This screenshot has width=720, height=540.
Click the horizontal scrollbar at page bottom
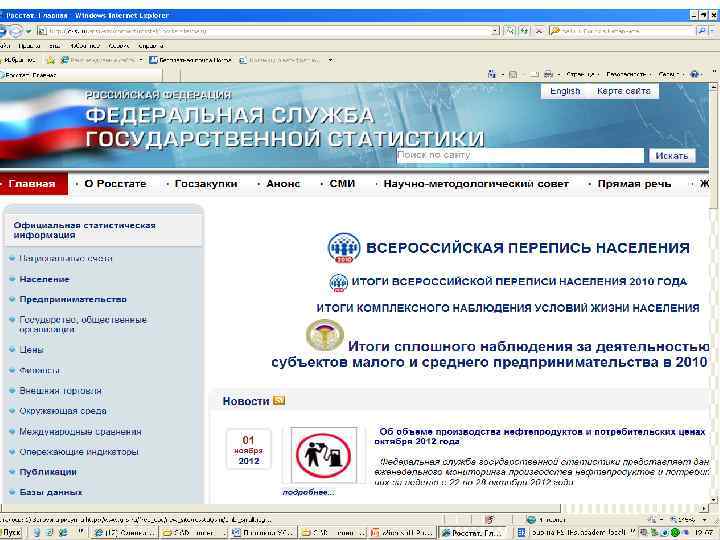(x=280, y=508)
